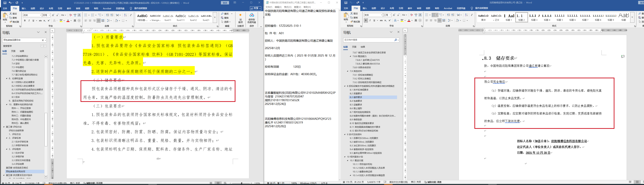The width and height of the screenshot is (644, 185).
Task: Click phonetic guide (wén) icon in right Word
Action: pos(416,15)
